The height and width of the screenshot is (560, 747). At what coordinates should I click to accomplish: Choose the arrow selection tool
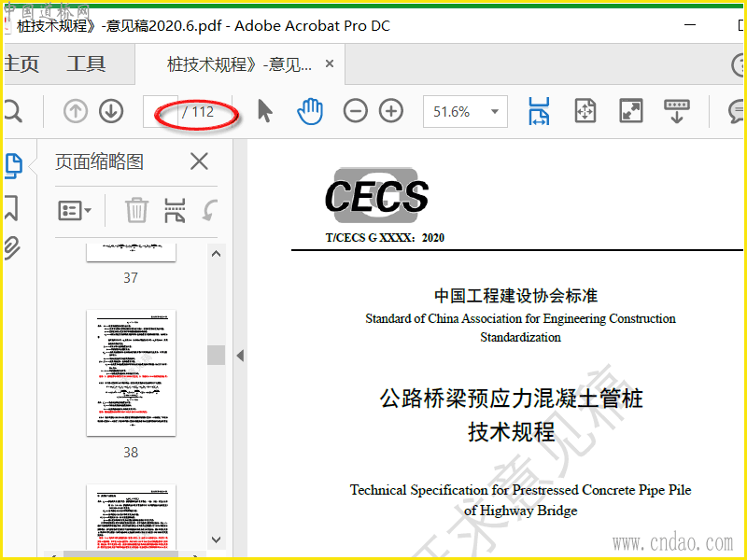(x=265, y=111)
